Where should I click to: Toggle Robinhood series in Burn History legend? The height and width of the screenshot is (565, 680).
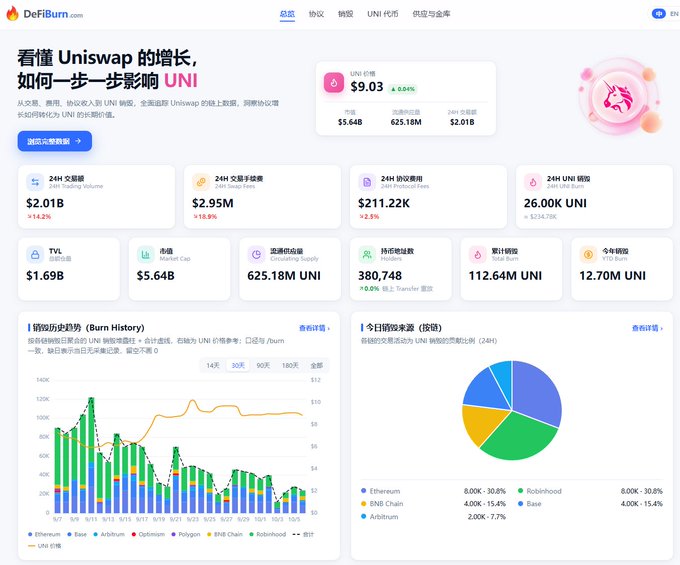(x=268, y=534)
